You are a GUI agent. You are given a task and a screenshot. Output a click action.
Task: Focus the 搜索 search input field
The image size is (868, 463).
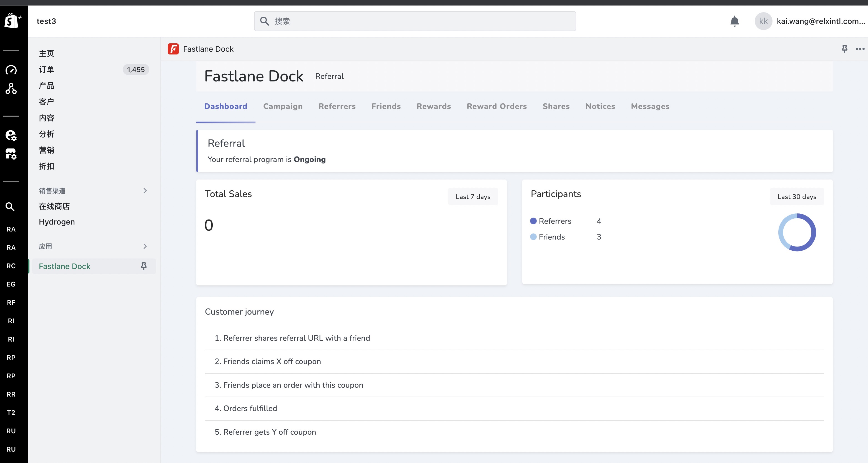pyautogui.click(x=415, y=21)
